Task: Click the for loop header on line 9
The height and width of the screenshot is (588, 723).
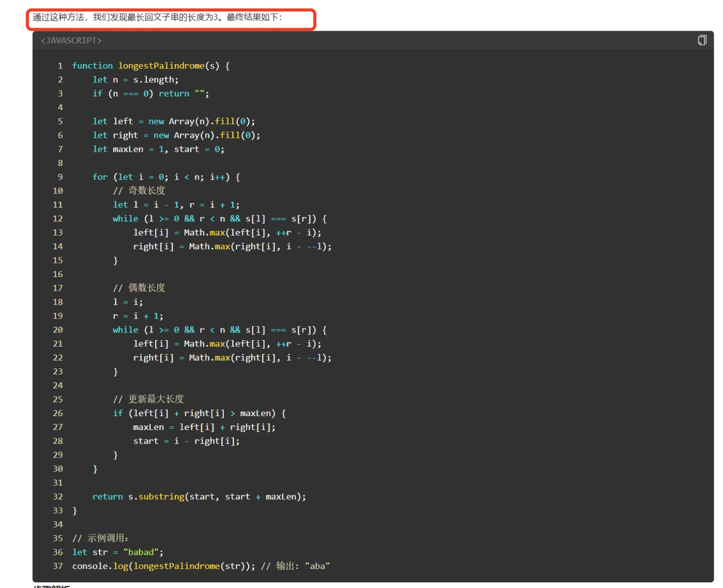Action: coord(167,177)
